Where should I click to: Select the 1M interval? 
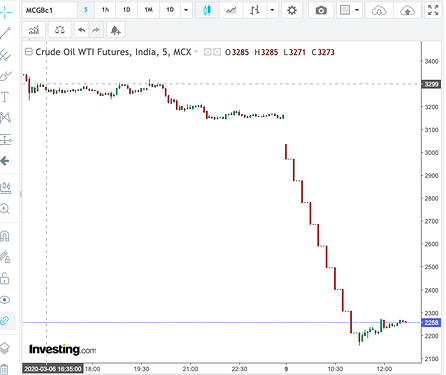[x=148, y=10]
